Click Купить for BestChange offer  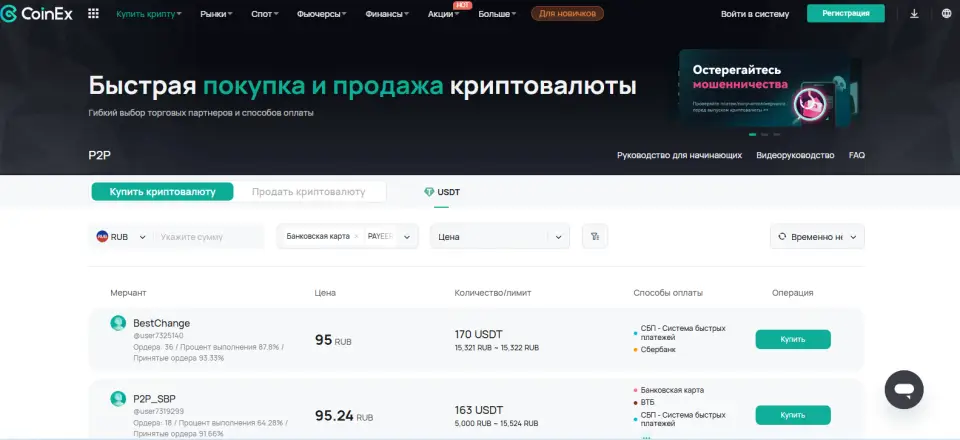tap(792, 339)
